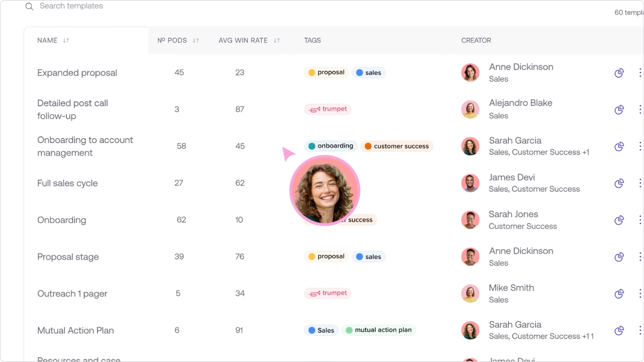Open analytics chart for Full sales cycle
Viewport: 644px width, 362px height.
tap(619, 183)
